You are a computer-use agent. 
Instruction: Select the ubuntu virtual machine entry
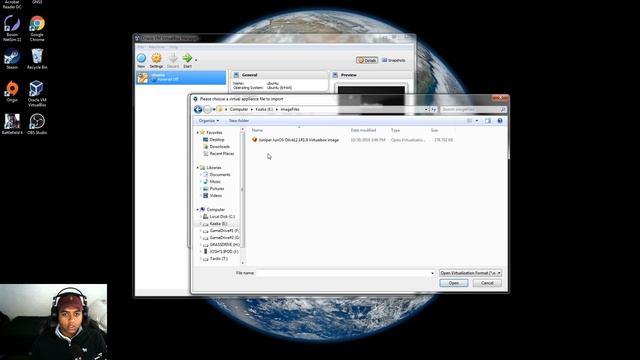[x=181, y=77]
